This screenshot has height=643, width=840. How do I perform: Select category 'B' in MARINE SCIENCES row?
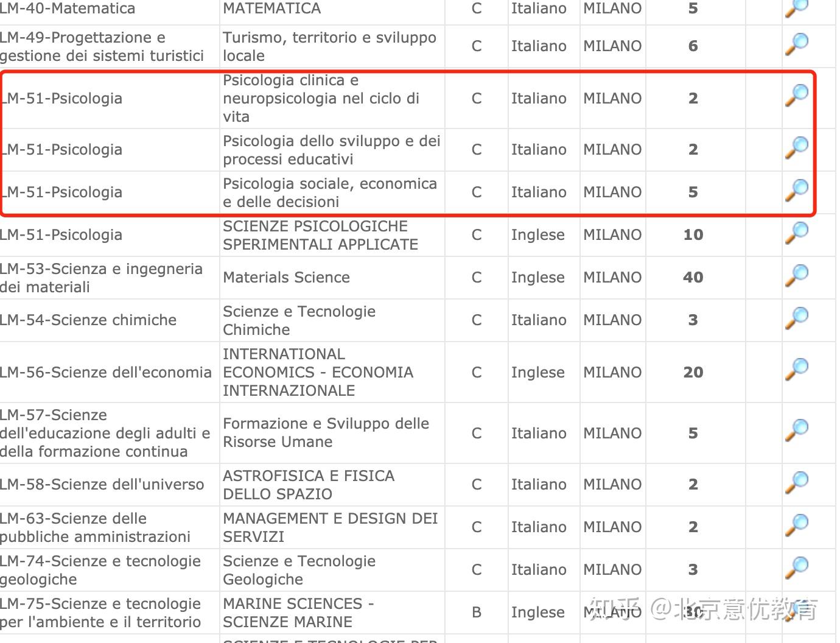click(x=477, y=613)
